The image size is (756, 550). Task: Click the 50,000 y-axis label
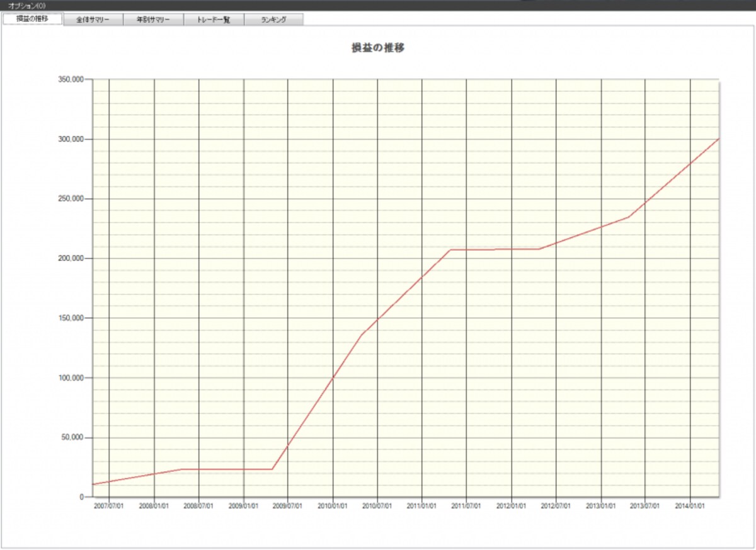pos(72,437)
